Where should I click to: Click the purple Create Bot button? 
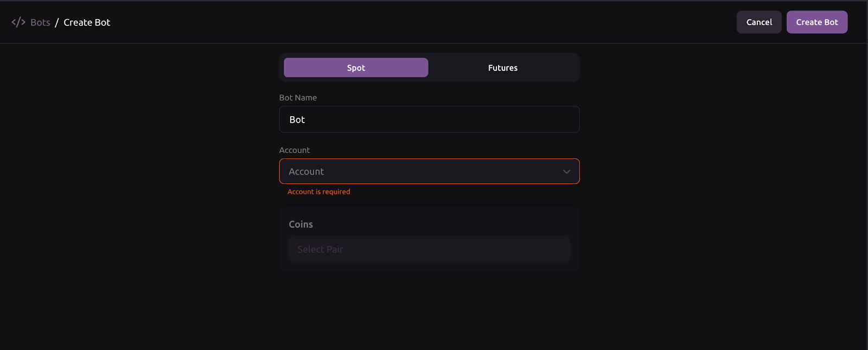(816, 22)
